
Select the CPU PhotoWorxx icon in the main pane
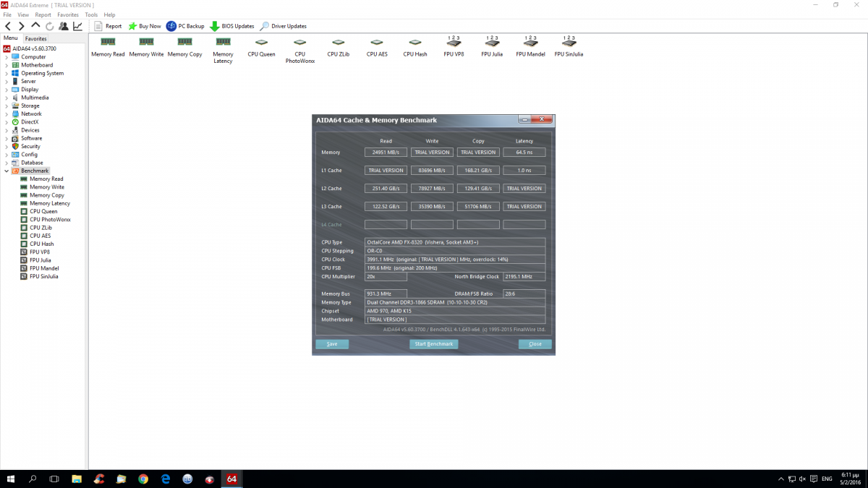tap(299, 50)
